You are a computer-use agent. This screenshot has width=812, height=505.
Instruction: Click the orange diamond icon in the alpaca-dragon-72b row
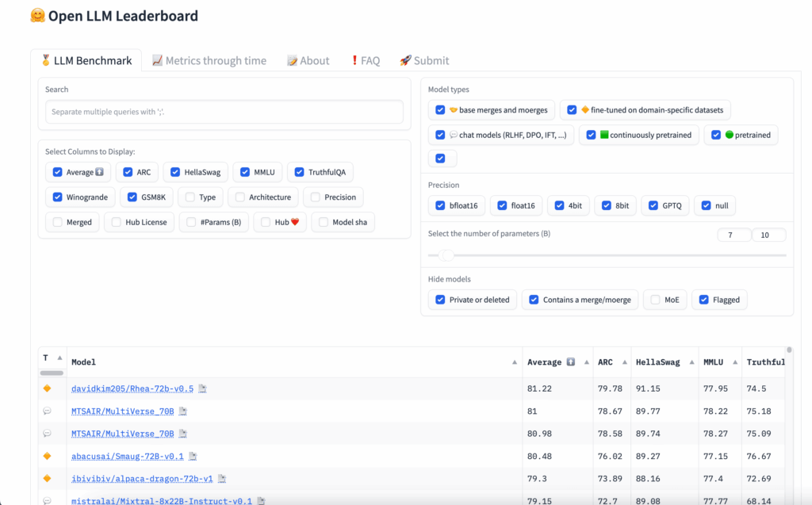pos(47,479)
